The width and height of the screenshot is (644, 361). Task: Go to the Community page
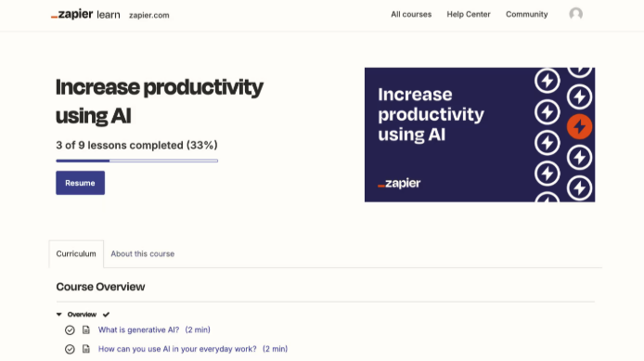coord(526,14)
